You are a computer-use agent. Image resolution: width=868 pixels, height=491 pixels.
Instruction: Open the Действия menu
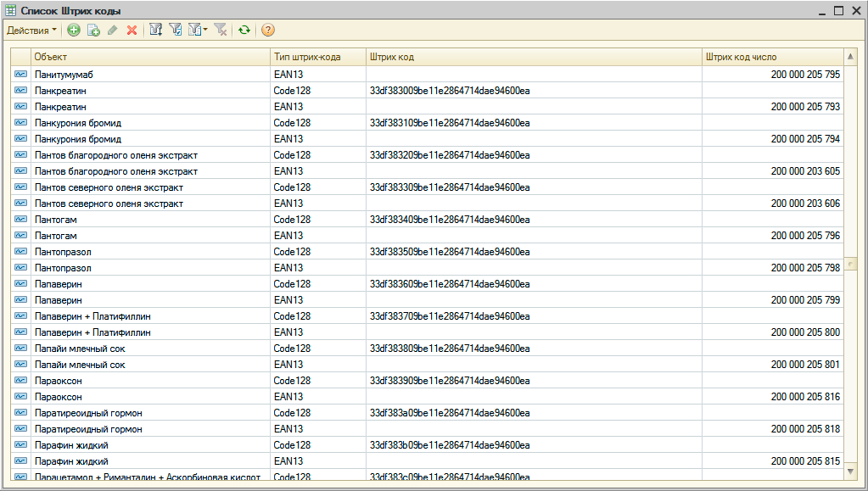[x=31, y=31]
